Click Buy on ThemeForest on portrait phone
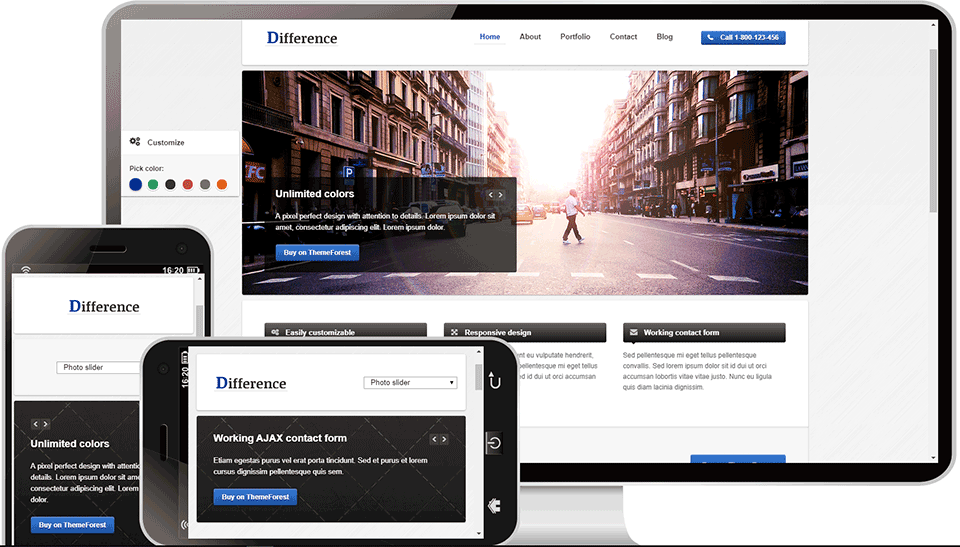Screen dimensions: 960x547 pos(72,525)
